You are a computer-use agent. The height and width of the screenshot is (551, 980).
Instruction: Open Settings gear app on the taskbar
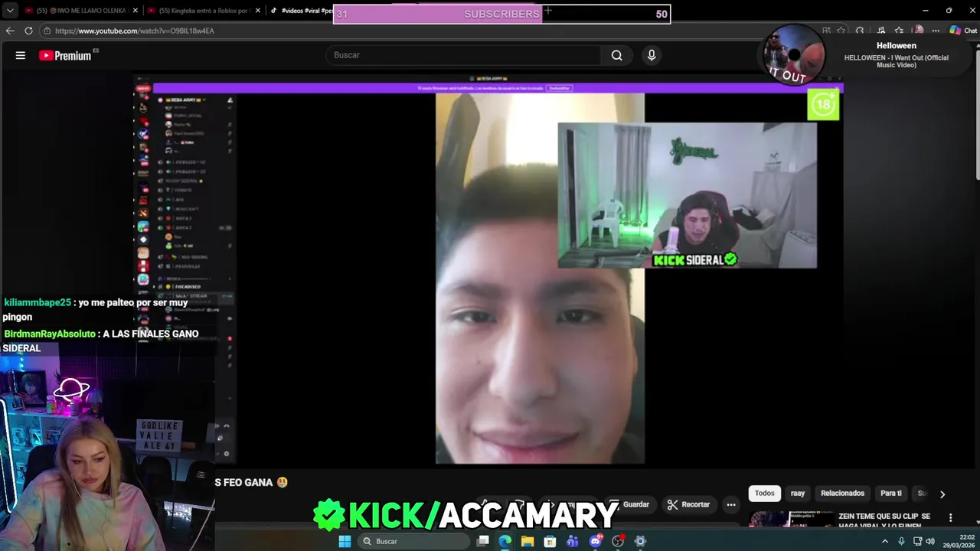tap(640, 541)
